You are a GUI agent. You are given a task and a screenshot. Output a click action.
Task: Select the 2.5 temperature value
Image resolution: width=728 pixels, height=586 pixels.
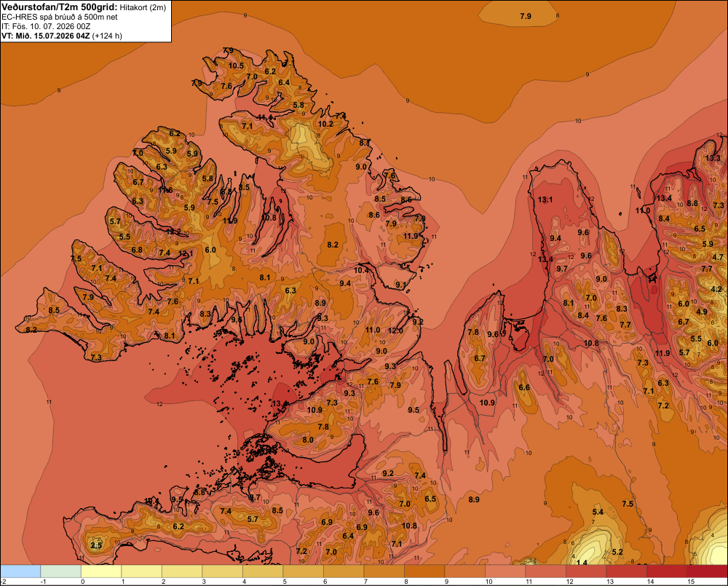coord(96,545)
